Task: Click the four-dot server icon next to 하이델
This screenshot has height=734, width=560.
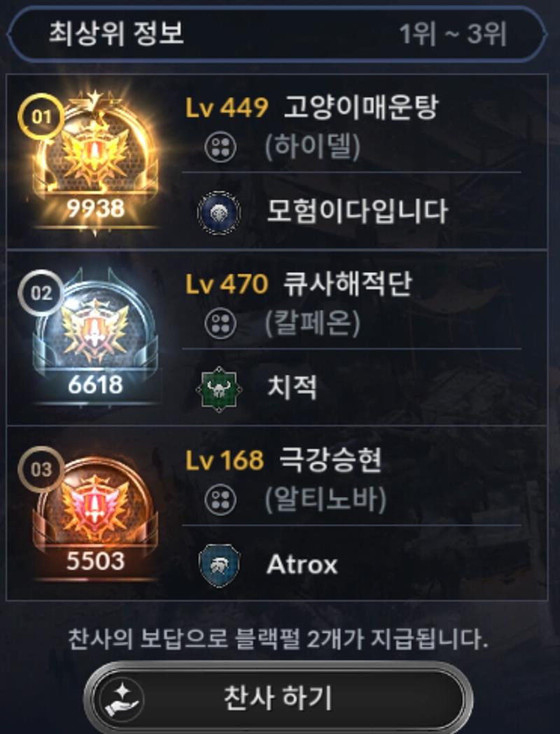Action: point(220,147)
